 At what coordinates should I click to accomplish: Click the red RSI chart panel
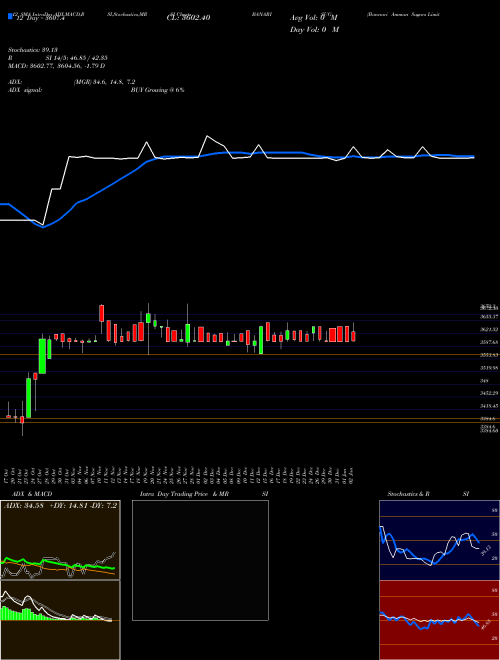pyautogui.click(x=439, y=620)
